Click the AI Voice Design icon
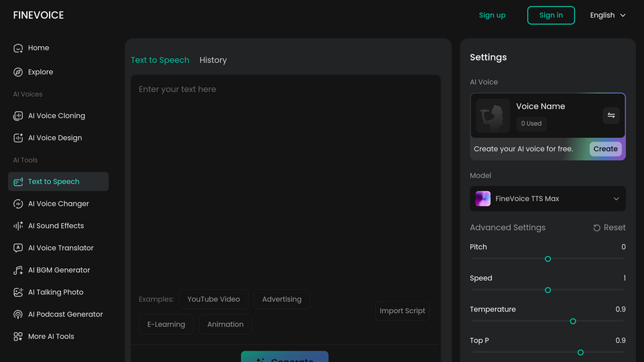 (x=18, y=138)
